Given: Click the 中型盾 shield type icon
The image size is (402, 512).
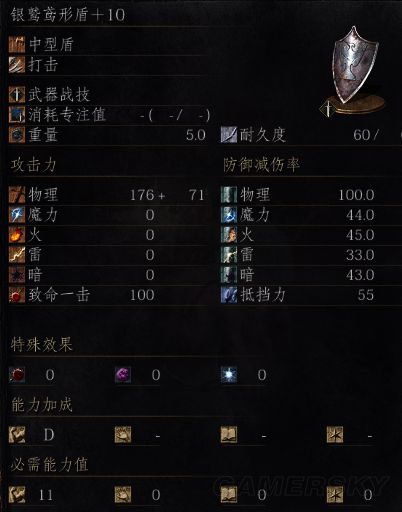Looking at the screenshot, I should 17,44.
